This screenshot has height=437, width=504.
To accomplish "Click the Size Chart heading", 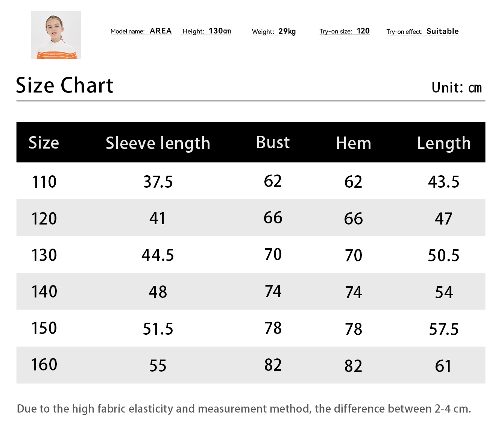I will tap(65, 85).
